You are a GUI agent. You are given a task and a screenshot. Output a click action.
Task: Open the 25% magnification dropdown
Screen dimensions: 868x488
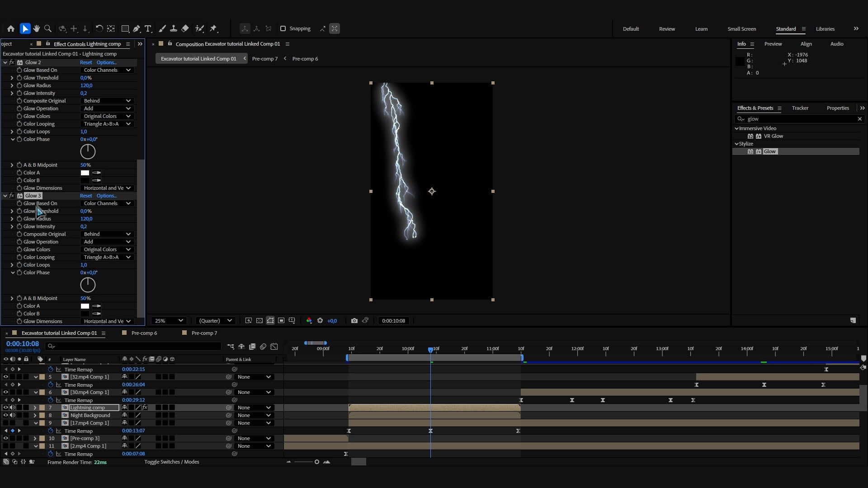(x=169, y=321)
